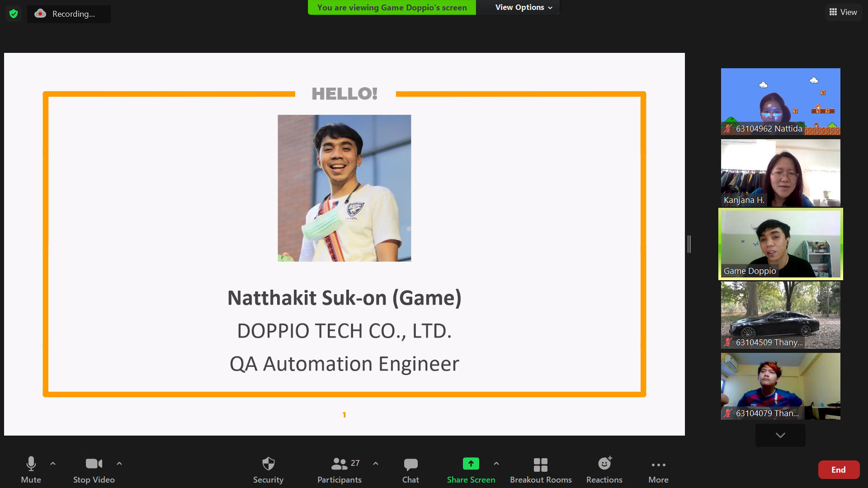Select 63104509 Thany... video thumbnail

pyautogui.click(x=780, y=315)
